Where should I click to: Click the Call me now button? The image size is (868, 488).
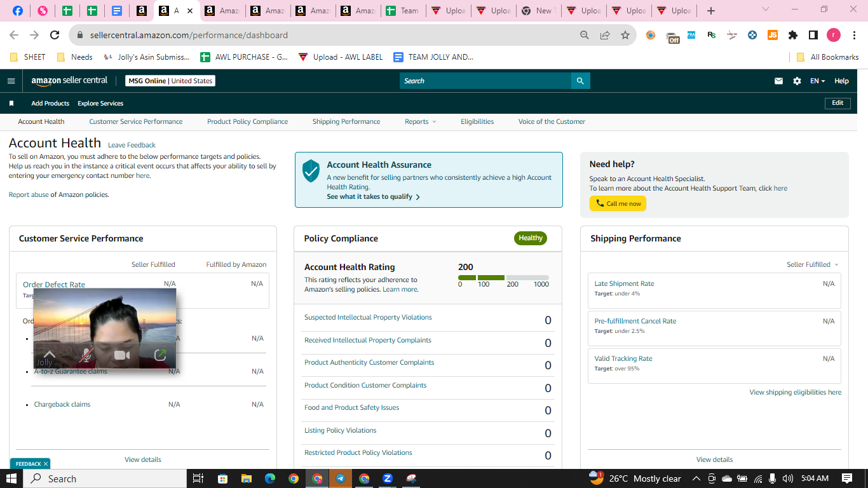618,203
